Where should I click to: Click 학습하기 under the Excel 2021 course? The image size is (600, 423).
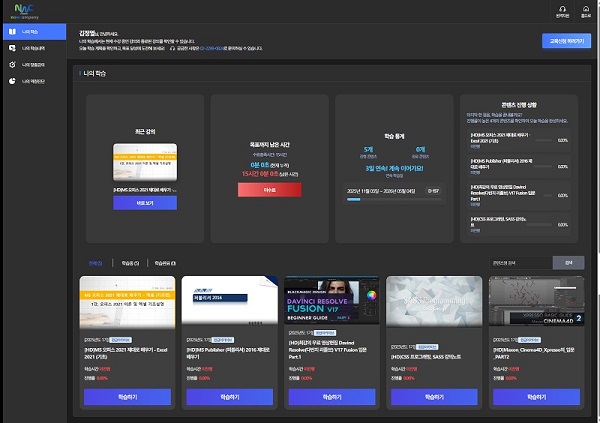pos(127,396)
